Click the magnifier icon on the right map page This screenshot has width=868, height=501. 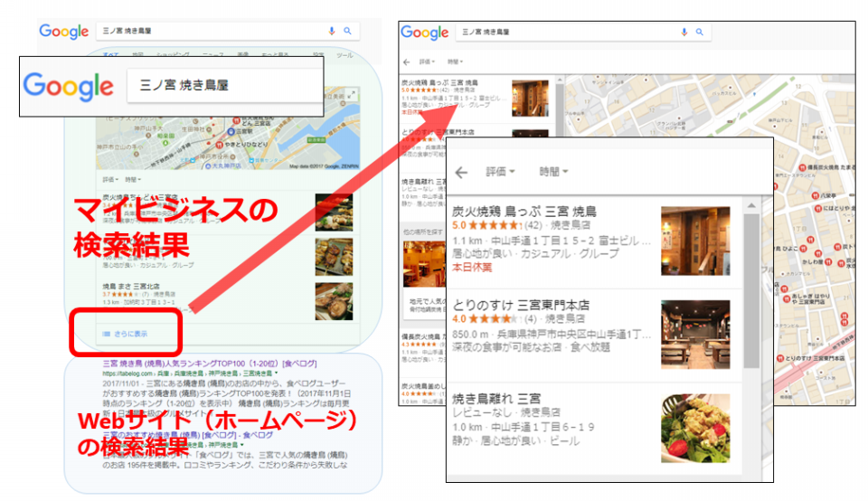pos(700,33)
